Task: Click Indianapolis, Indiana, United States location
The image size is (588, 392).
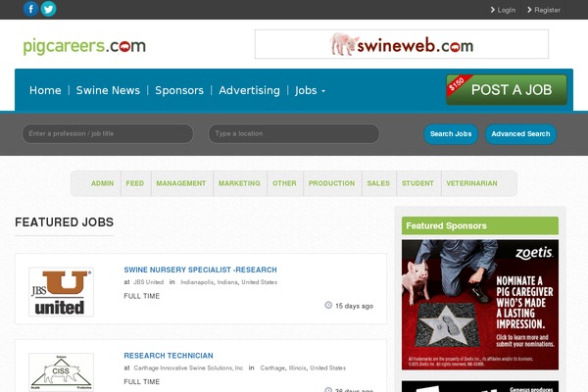Action: (228, 282)
